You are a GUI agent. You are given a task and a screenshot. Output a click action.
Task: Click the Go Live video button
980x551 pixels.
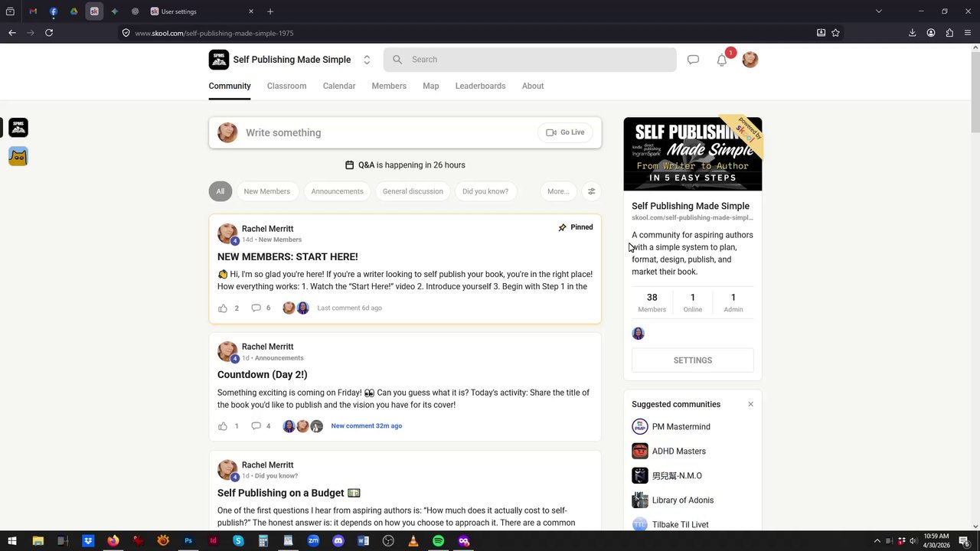point(565,132)
